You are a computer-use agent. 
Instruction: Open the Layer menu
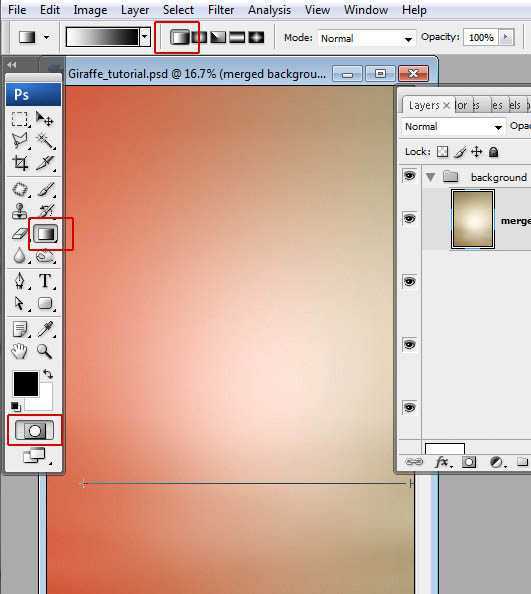(135, 10)
